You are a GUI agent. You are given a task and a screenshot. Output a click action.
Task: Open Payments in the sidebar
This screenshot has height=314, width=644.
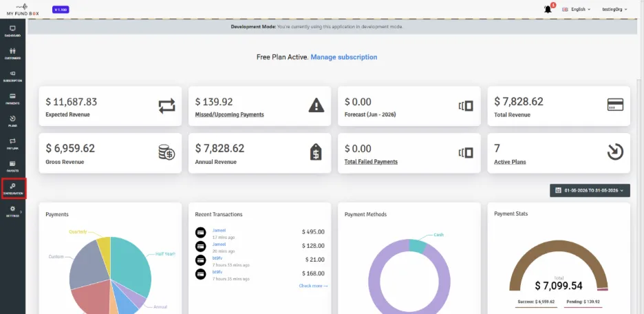12,99
